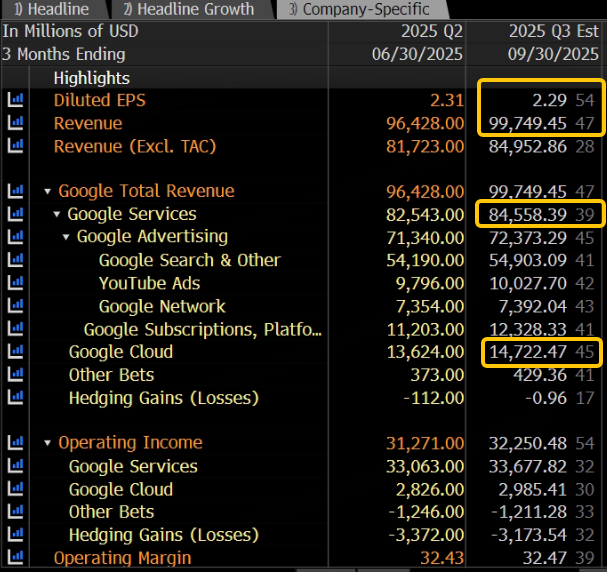
Task: Click the Diluted EPS label
Action: 99,100
